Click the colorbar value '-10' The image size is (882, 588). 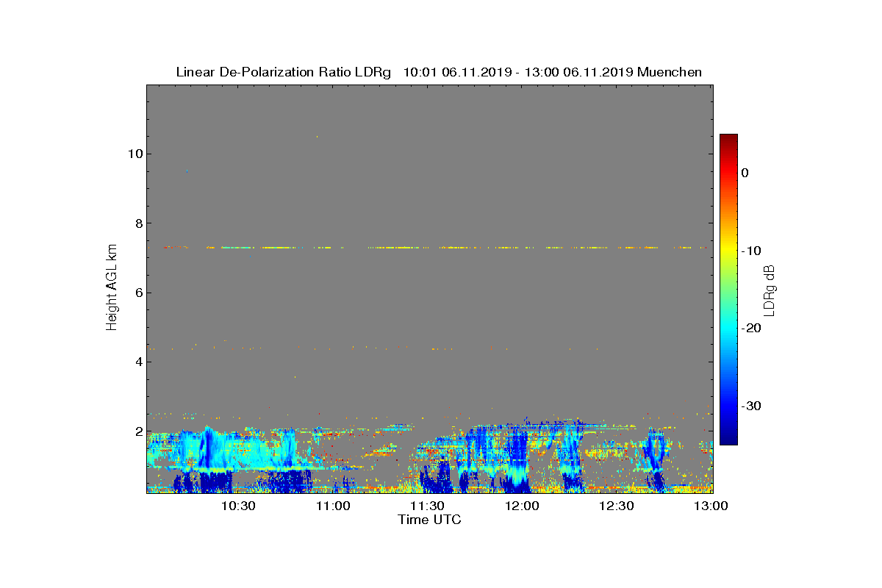point(750,251)
